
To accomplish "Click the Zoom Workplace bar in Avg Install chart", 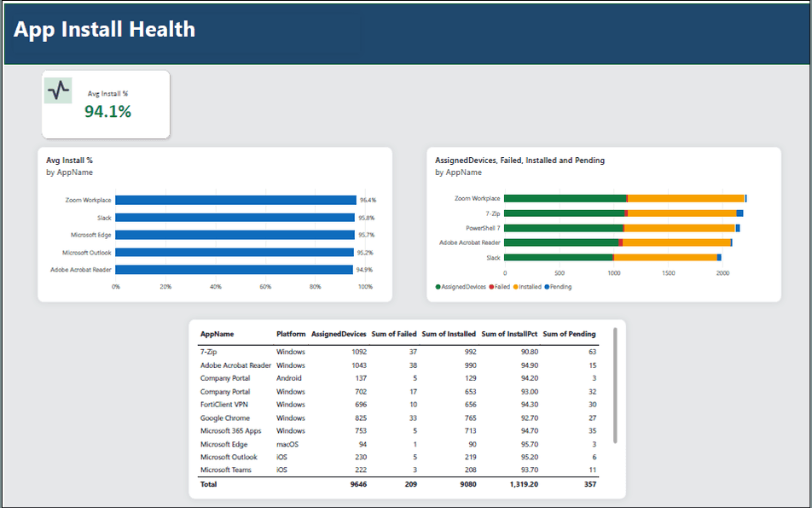I will click(x=235, y=200).
